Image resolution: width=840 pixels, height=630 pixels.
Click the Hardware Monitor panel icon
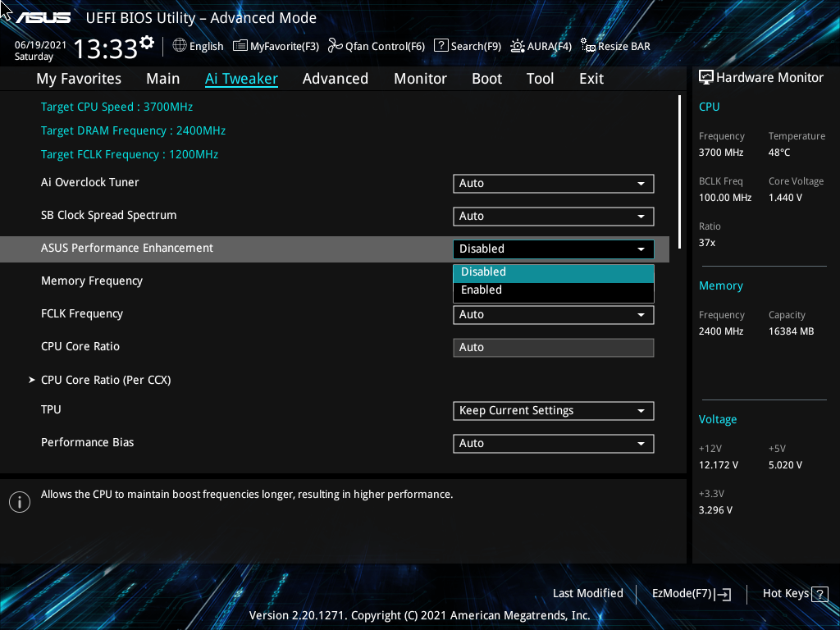[x=705, y=76]
